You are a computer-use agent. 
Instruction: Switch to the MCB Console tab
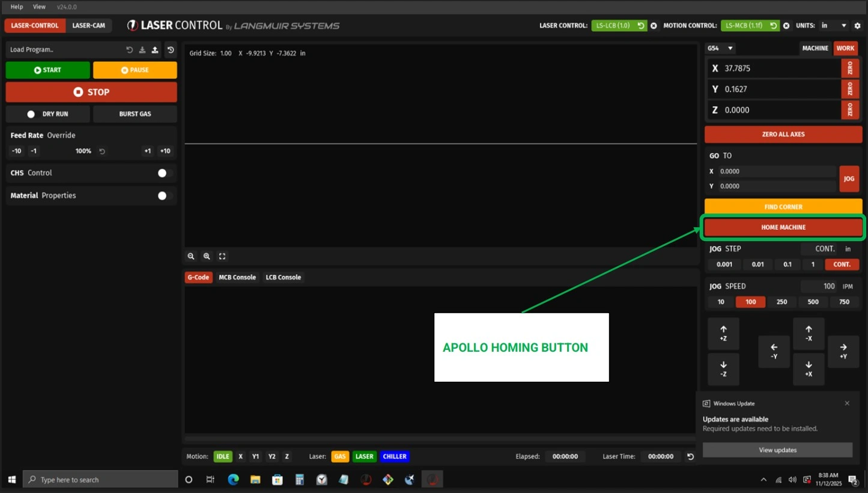[x=237, y=277]
